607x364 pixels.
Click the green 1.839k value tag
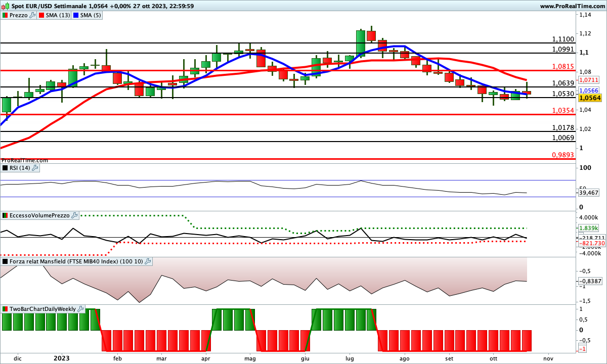point(590,228)
